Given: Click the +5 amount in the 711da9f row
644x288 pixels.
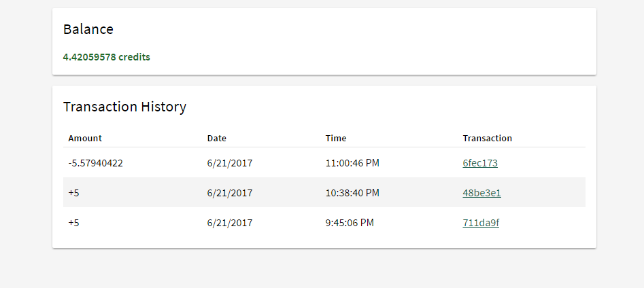Looking at the screenshot, I should [74, 223].
